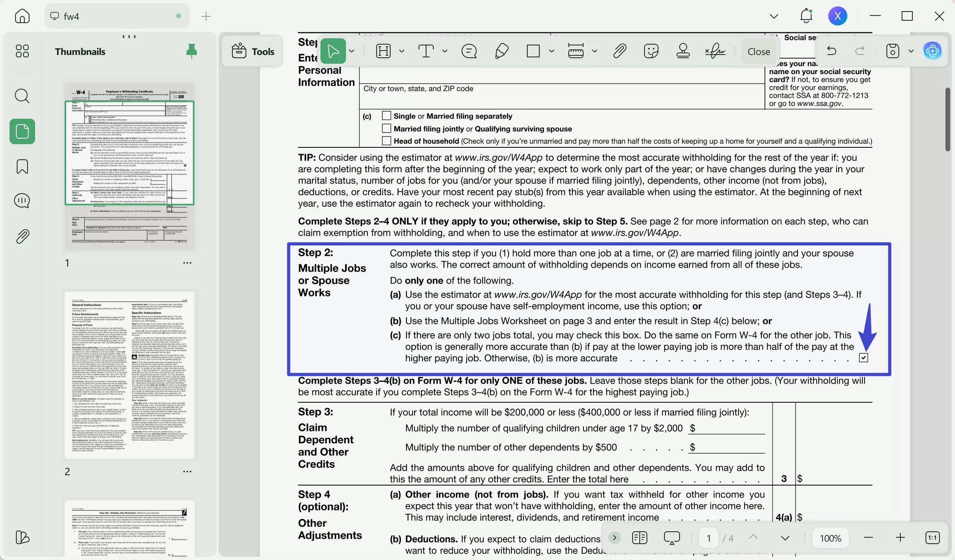Attach a file with the paperclip tool
Screen dimensions: 955x560
tap(619, 51)
